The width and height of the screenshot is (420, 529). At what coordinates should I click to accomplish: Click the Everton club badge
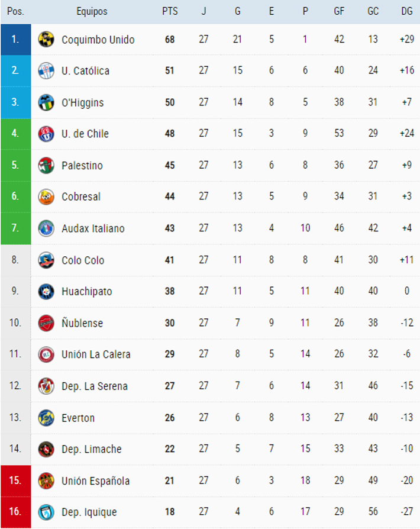click(x=46, y=418)
